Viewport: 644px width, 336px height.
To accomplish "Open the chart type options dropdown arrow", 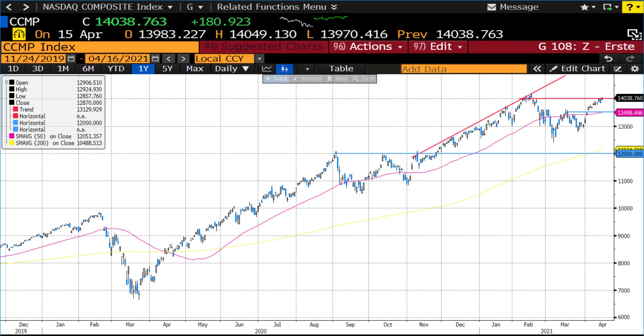I will (307, 69).
